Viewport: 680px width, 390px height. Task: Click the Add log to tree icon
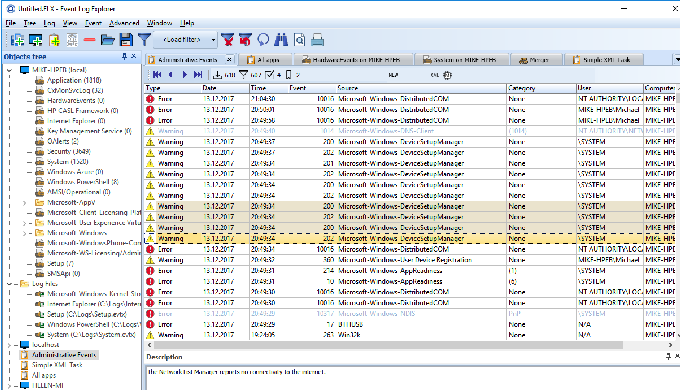[17, 40]
